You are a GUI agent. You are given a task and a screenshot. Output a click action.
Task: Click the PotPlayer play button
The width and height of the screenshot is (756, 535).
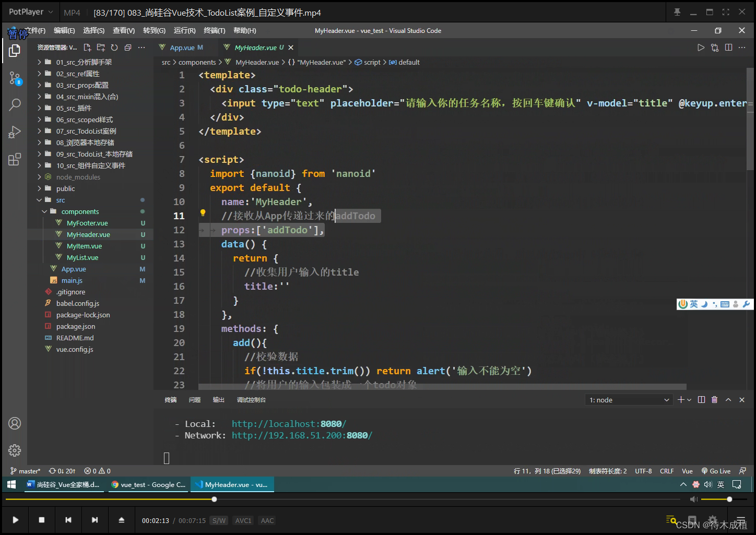15,520
